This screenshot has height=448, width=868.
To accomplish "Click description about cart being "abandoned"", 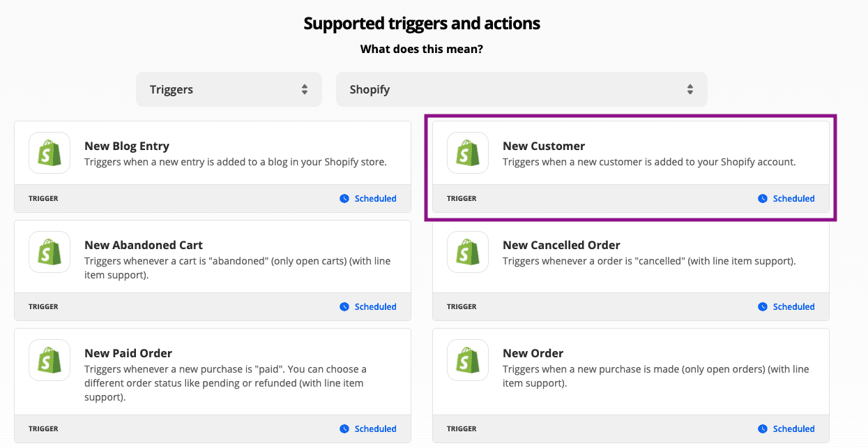I will pyautogui.click(x=238, y=268).
